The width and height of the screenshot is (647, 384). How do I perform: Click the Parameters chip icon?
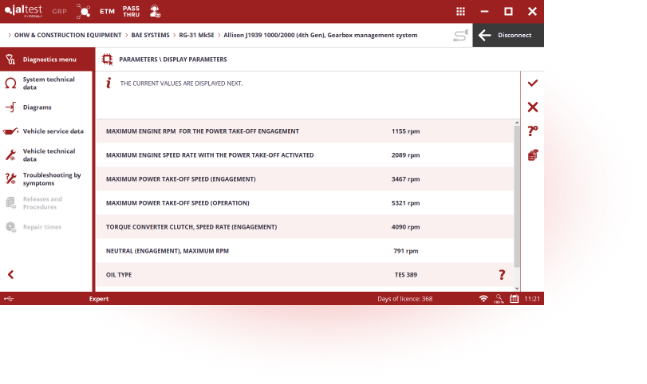coord(107,59)
